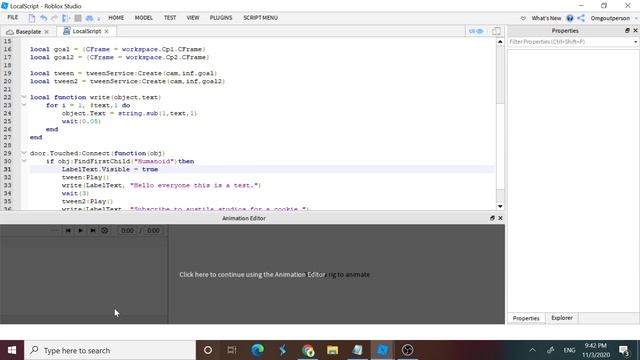Skip to start in Animation Editor

(68, 231)
